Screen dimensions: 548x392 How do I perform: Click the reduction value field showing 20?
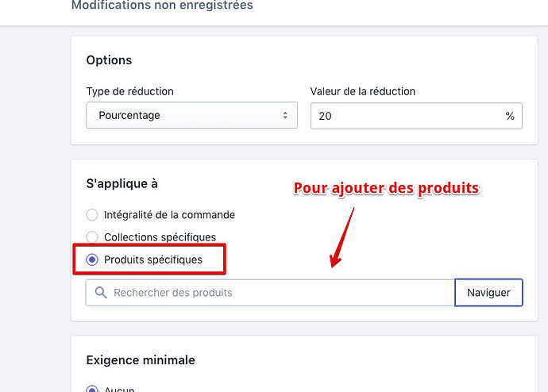coord(405,116)
